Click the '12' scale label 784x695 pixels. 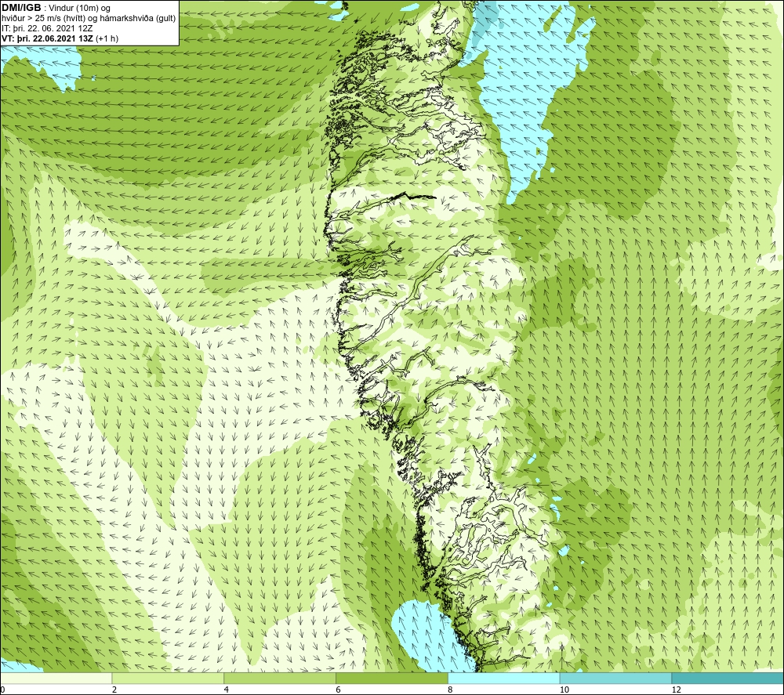point(677,690)
